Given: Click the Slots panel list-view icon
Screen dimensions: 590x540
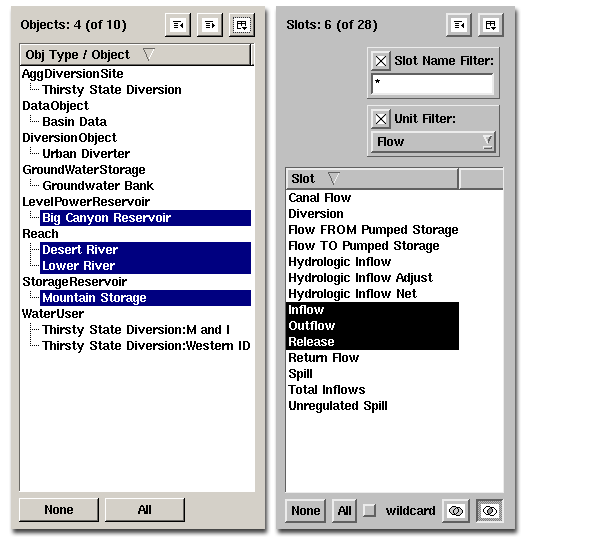Looking at the screenshot, I should pos(459,25).
